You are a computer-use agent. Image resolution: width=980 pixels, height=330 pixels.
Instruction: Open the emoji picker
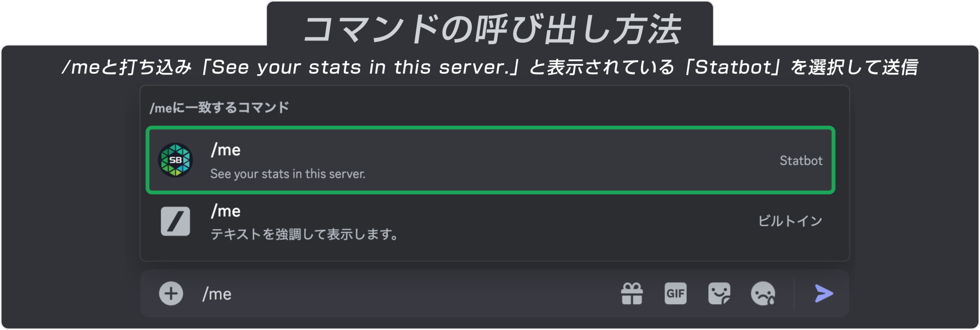[x=763, y=294]
